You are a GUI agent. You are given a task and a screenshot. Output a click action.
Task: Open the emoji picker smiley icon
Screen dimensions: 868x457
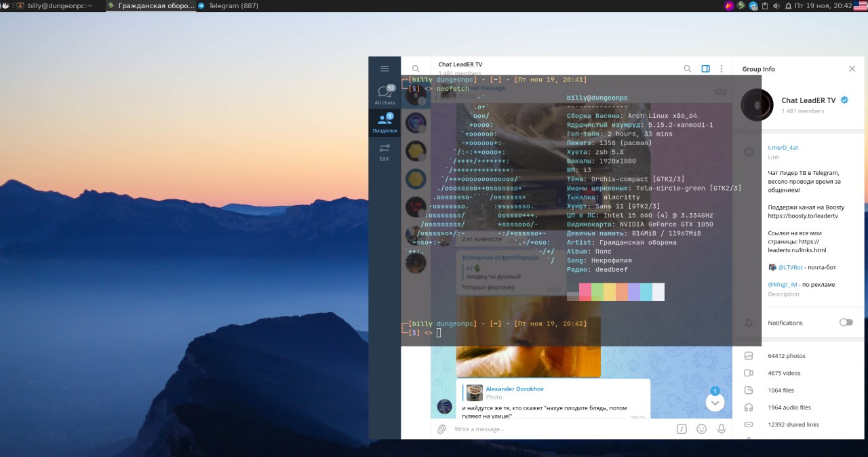(702, 429)
